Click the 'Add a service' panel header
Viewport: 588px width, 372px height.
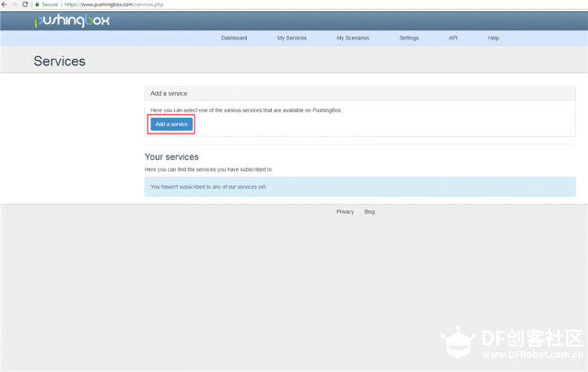[360, 94]
